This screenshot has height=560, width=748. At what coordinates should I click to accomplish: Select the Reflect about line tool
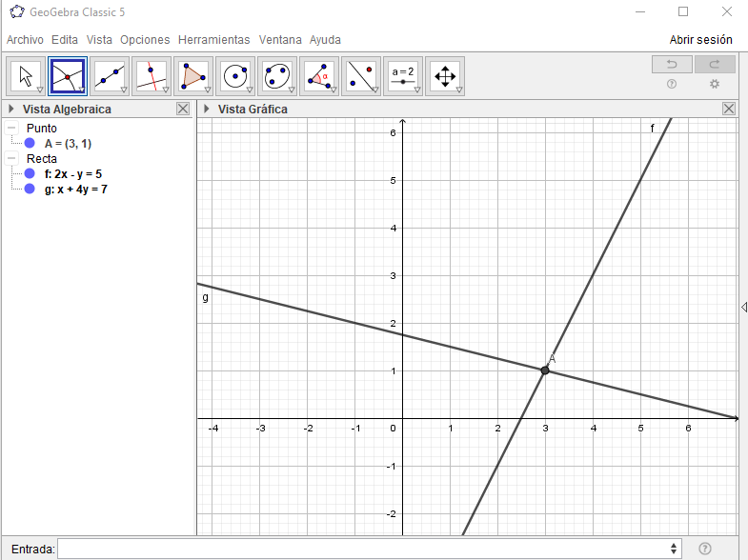coord(361,76)
